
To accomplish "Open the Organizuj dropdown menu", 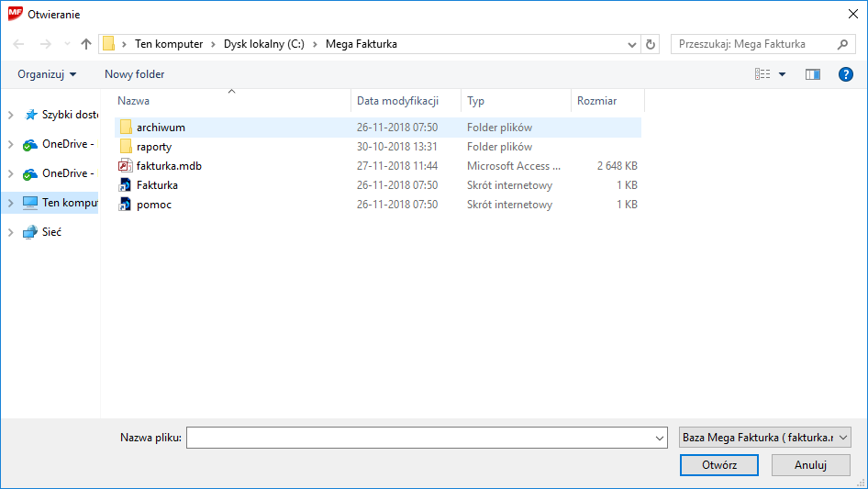I will point(47,74).
